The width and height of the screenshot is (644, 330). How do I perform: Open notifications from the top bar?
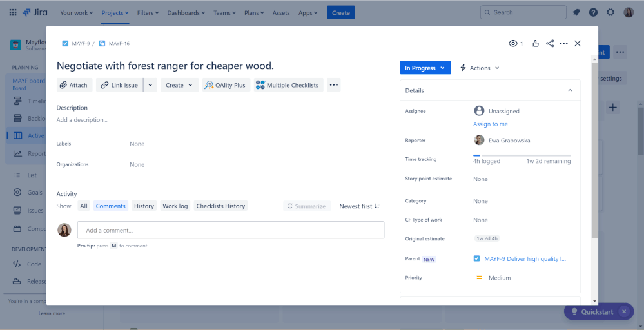tap(576, 13)
